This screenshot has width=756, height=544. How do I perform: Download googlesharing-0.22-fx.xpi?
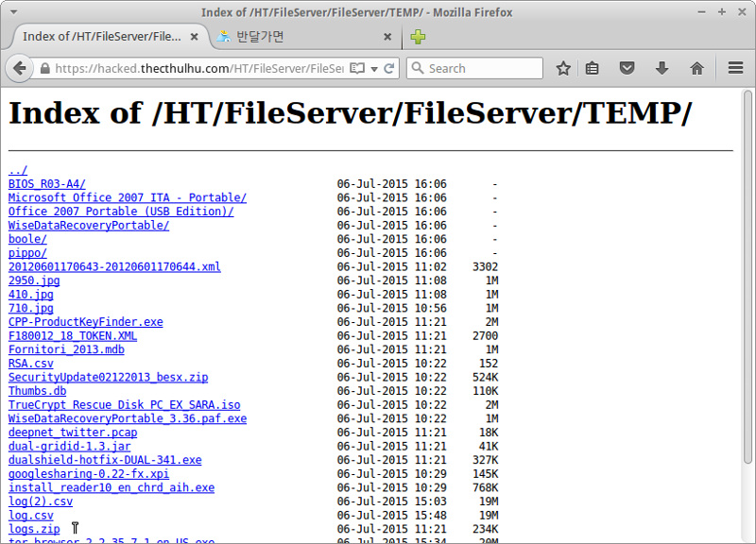[89, 474]
